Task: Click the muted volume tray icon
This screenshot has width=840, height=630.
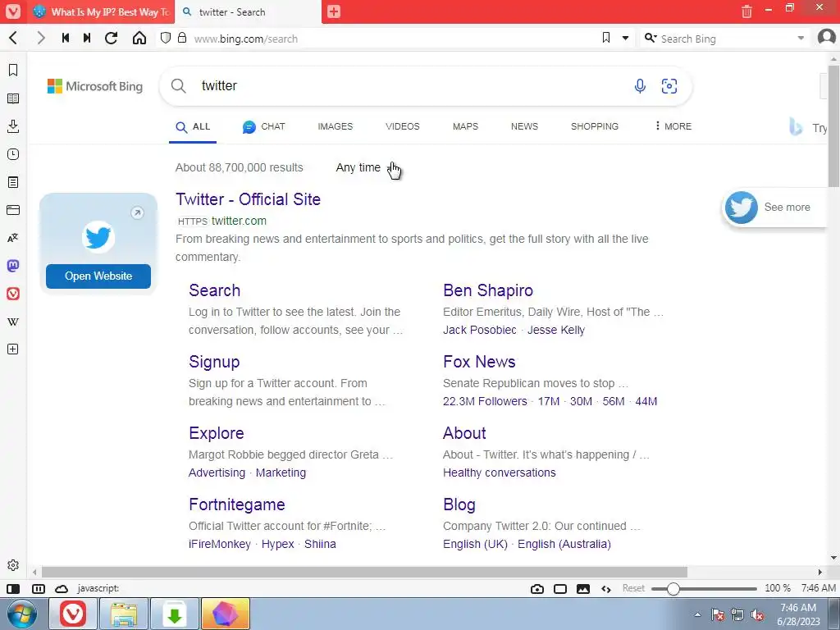Action: tap(757, 615)
